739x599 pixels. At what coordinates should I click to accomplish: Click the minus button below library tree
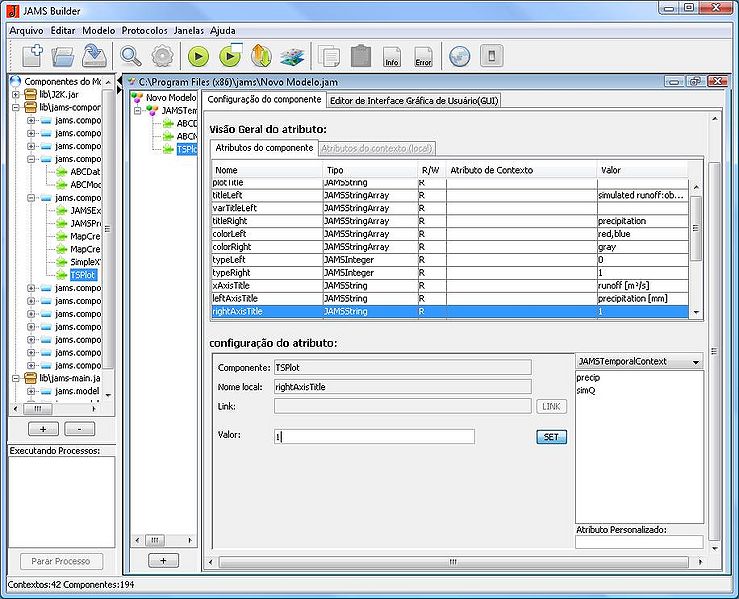tap(80, 428)
